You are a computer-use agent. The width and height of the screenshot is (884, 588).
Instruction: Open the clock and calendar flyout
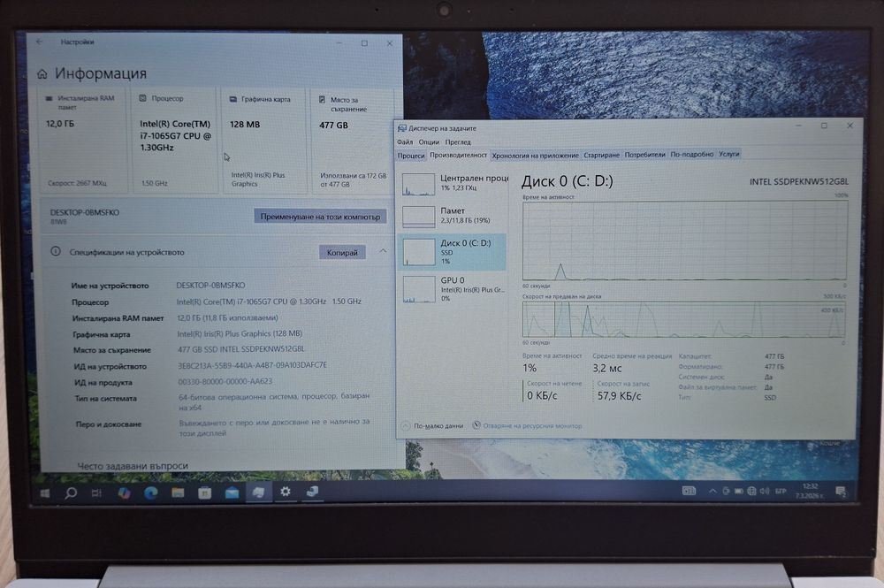tap(810, 491)
